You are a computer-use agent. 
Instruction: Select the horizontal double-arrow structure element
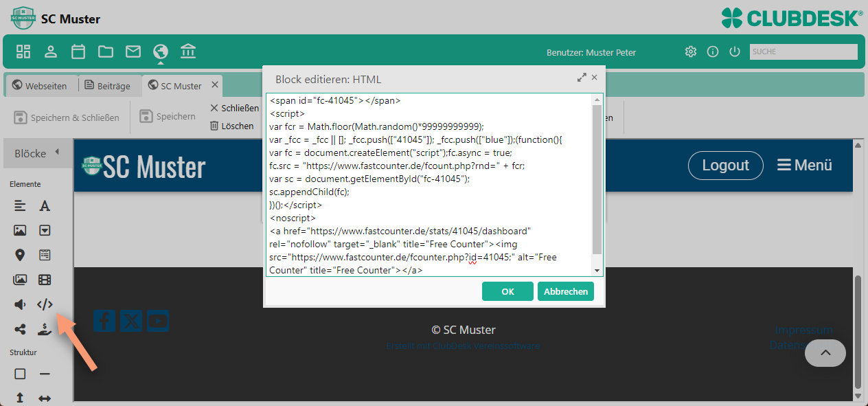(45, 398)
